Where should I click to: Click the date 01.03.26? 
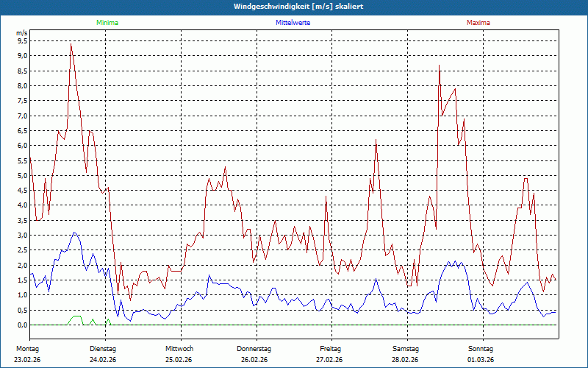(x=481, y=360)
